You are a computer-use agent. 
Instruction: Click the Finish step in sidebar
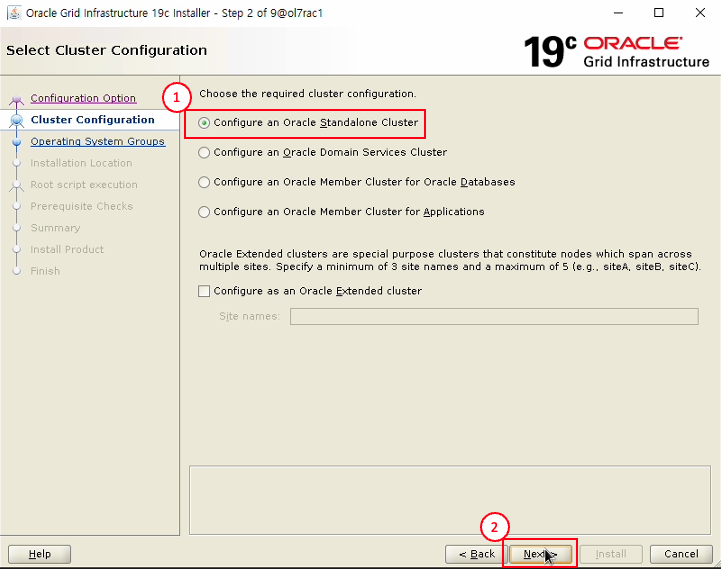(x=45, y=271)
